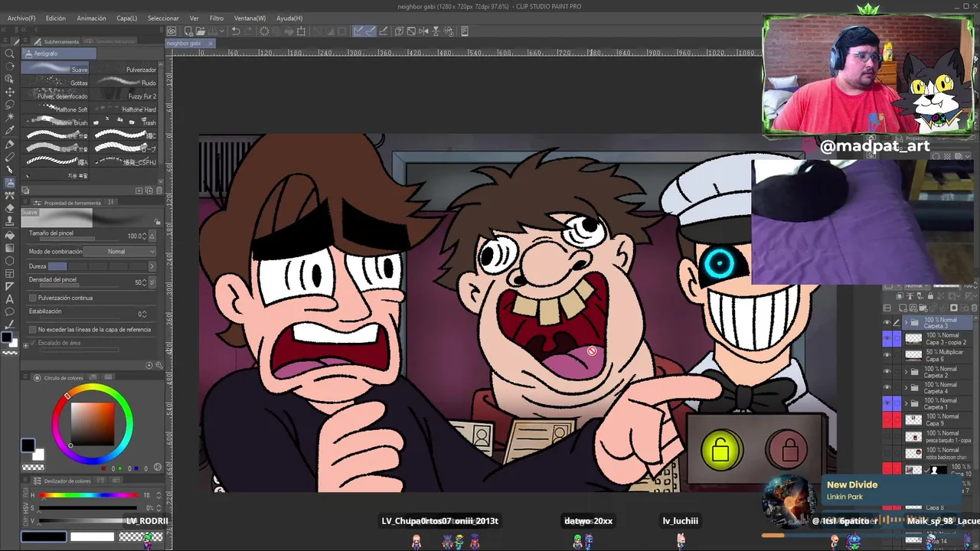This screenshot has width=980, height=551.
Task: Click the import sub tool icon
Action: point(139,190)
